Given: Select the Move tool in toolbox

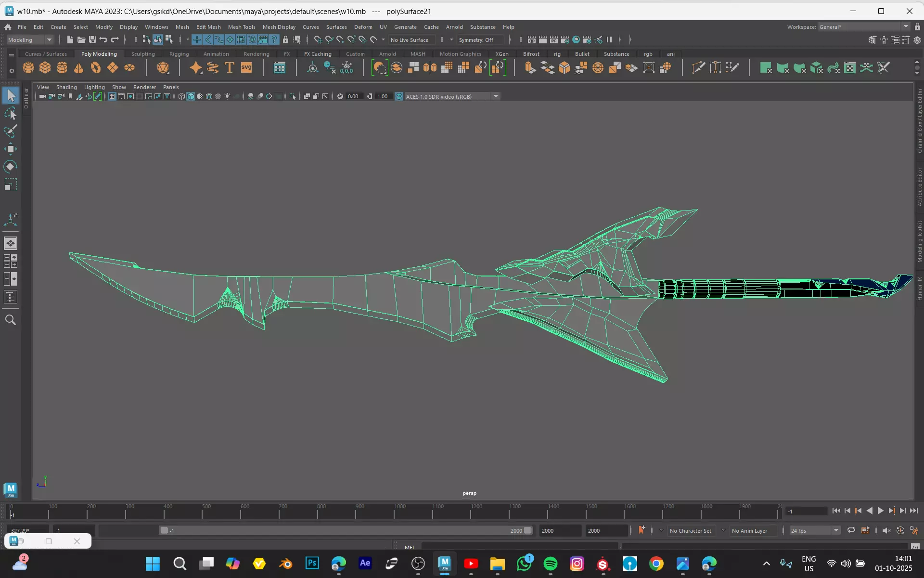Looking at the screenshot, I should pos(11,148).
